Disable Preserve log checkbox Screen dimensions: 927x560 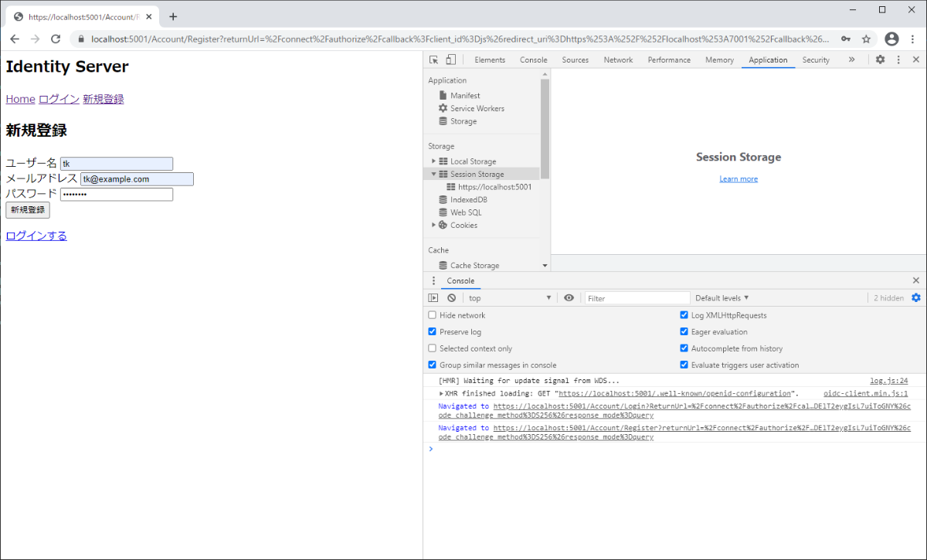tap(432, 331)
